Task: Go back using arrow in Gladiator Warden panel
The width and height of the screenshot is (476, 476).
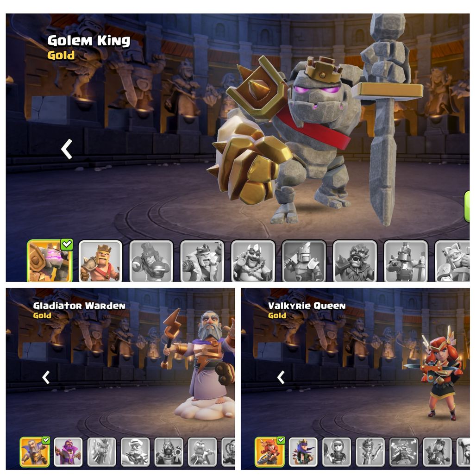Action: (x=46, y=377)
